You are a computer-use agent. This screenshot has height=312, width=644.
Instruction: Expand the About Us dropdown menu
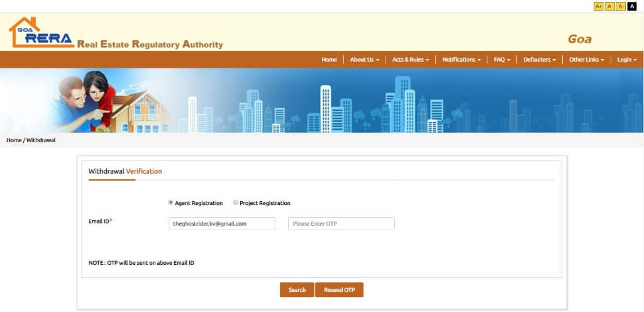364,60
